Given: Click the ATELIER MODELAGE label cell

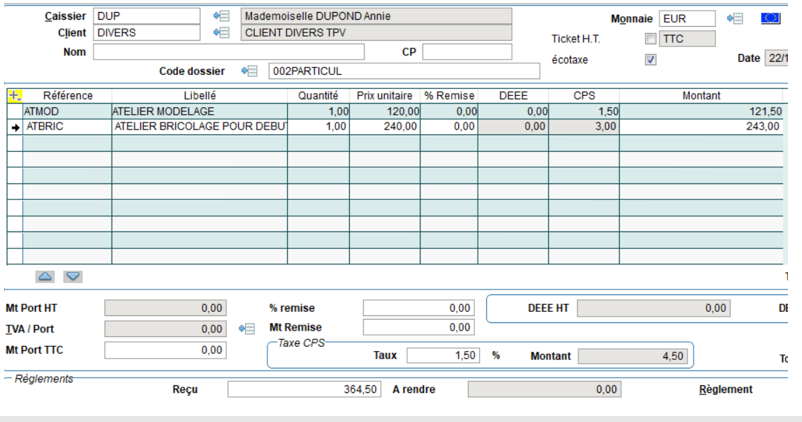Looking at the screenshot, I should (x=199, y=111).
